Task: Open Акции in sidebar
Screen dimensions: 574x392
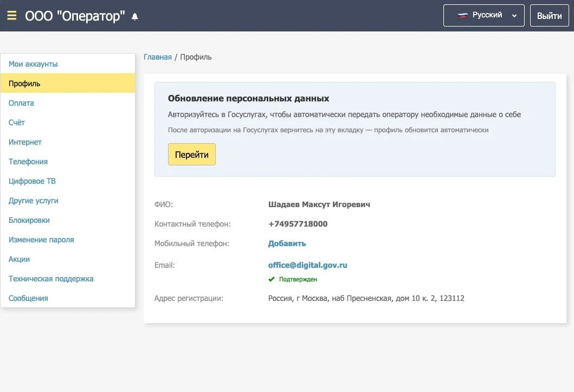Action: click(68, 259)
